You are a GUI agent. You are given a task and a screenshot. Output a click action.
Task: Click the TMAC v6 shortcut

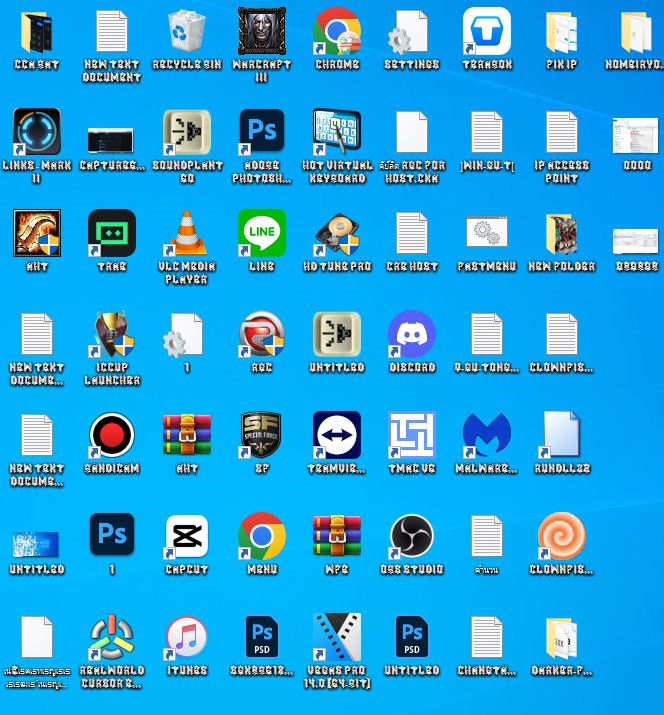[412, 436]
